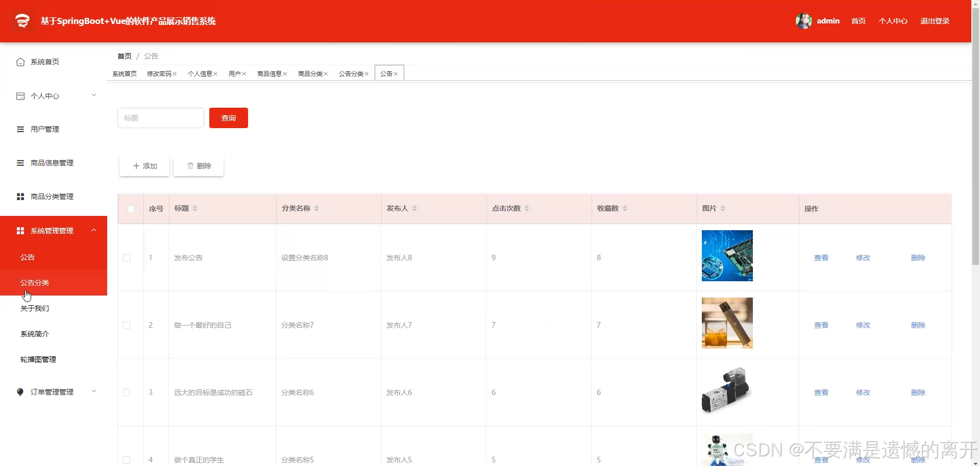This screenshot has height=466, width=980.
Task: Click 查看 for the 发布公告 row
Action: coord(821,258)
